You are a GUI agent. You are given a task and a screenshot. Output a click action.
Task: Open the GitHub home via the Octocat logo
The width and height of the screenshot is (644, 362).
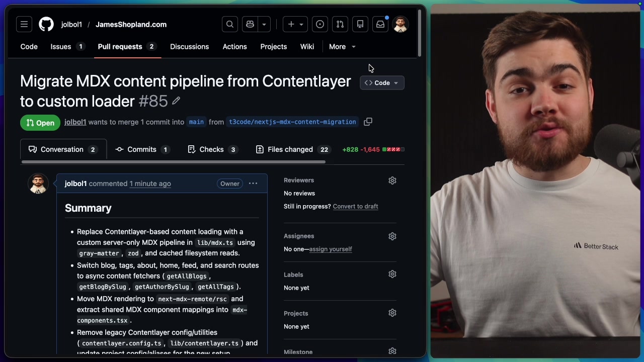(46, 24)
